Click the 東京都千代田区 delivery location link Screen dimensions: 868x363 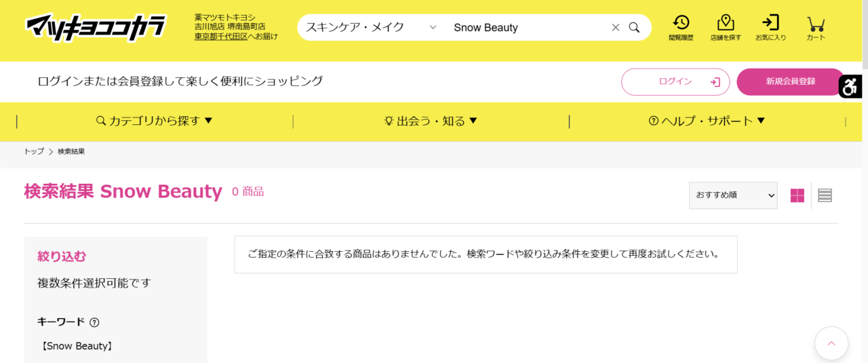220,36
